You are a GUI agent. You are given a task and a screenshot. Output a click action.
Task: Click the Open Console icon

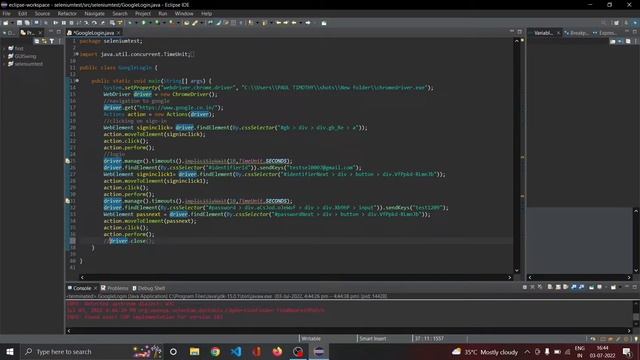(613, 287)
